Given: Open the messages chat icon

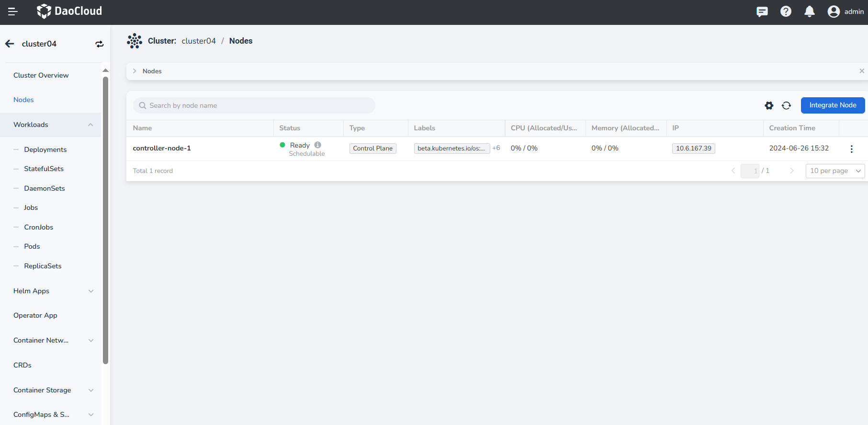Looking at the screenshot, I should pyautogui.click(x=762, y=11).
